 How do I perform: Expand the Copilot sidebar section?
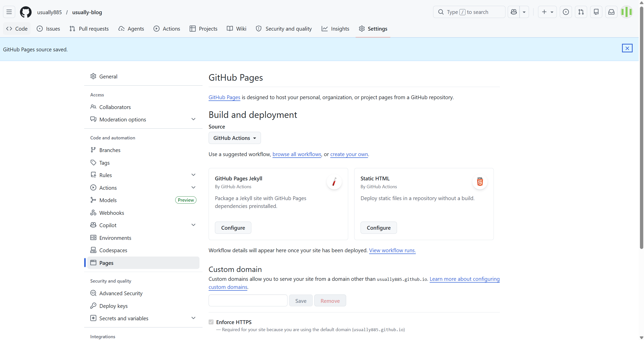tap(193, 225)
